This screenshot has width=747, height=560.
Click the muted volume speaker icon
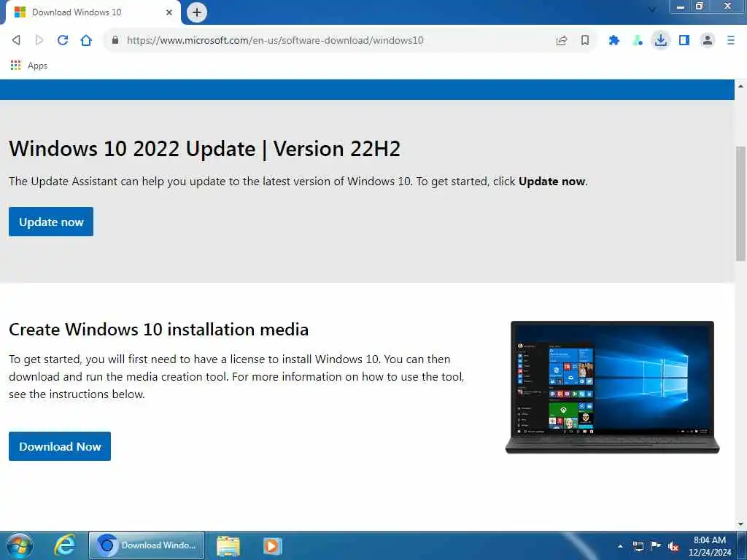click(673, 546)
